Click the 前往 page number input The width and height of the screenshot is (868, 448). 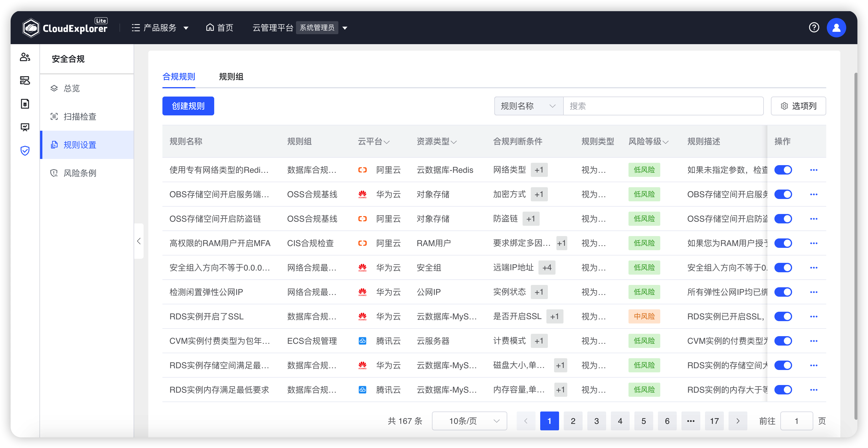[x=797, y=421]
